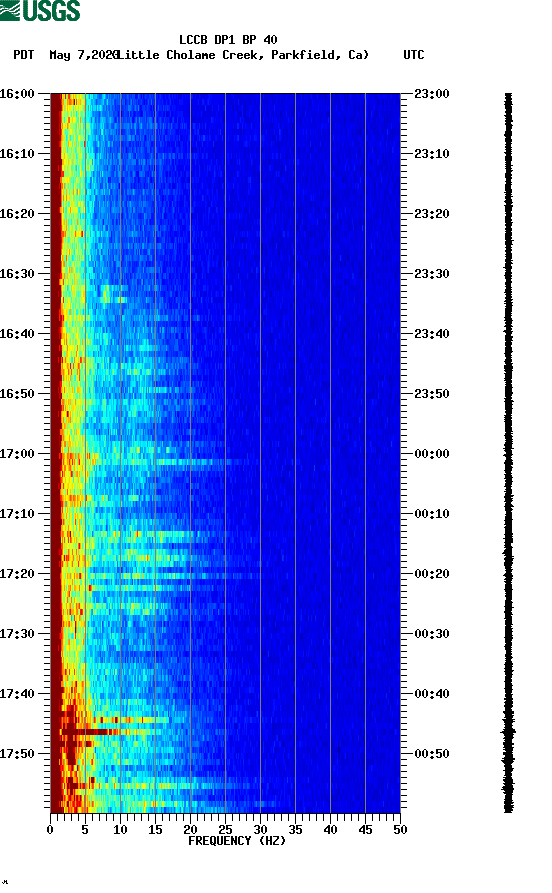
Task: Click the '50' frequency axis tick label
Action: 400,830
